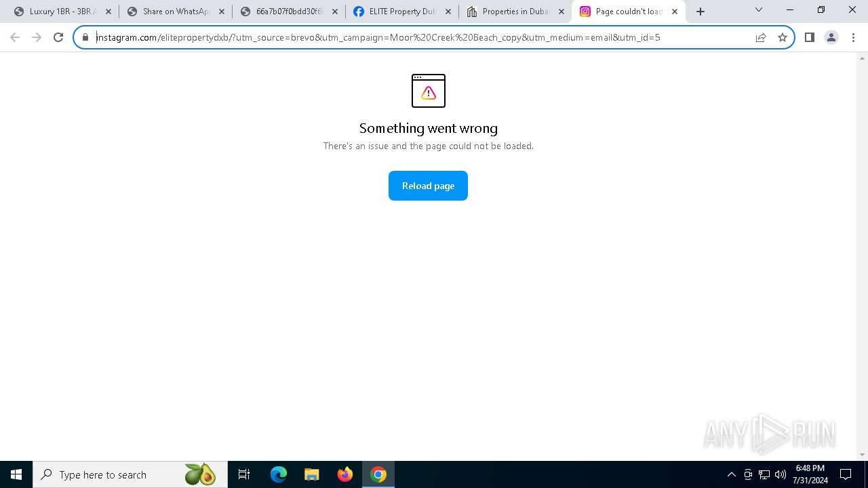The height and width of the screenshot is (488, 868).
Task: Close the Properties in Dubai tab
Action: (x=561, y=12)
